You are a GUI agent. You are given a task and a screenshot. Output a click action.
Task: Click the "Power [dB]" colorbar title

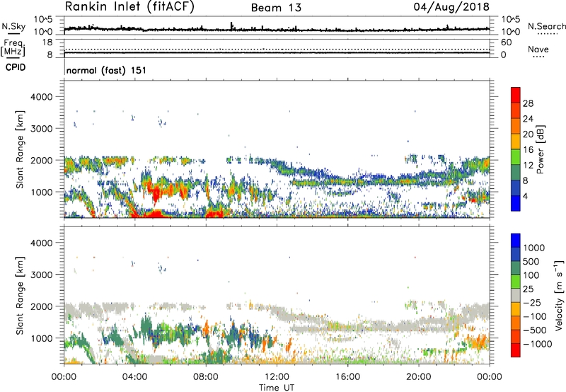click(541, 149)
